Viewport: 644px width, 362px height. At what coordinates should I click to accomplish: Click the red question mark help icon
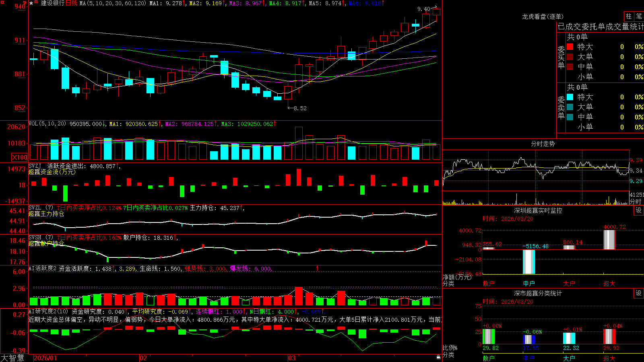[x=24, y=3]
